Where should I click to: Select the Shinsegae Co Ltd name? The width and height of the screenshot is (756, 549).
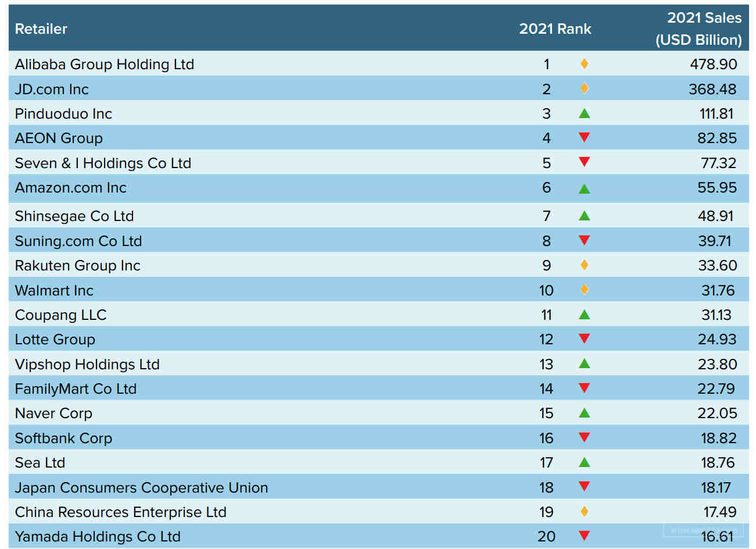pos(74,216)
